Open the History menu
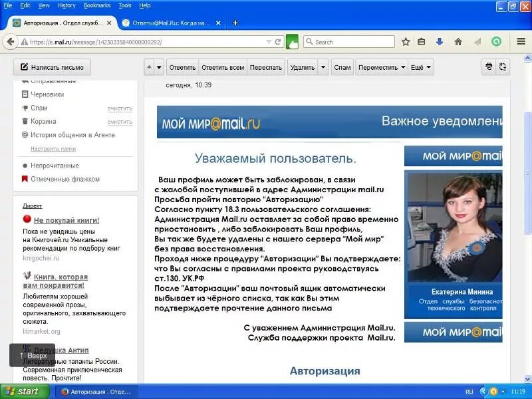532x399 pixels. (66, 5)
